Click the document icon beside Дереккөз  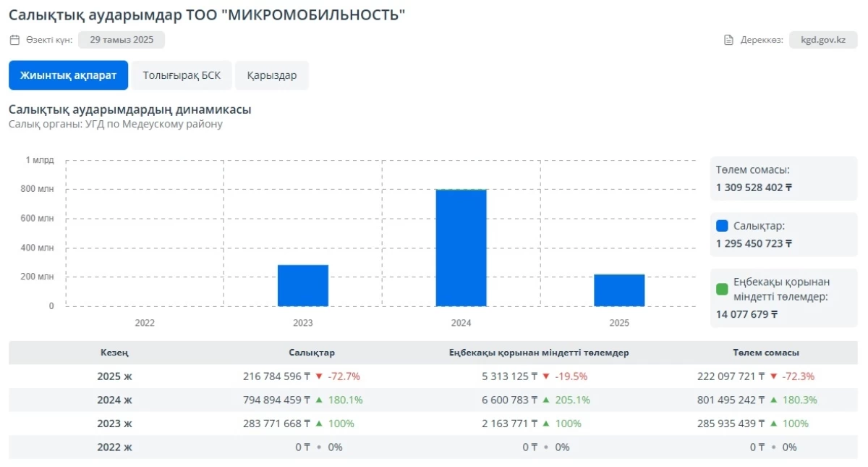click(x=728, y=40)
